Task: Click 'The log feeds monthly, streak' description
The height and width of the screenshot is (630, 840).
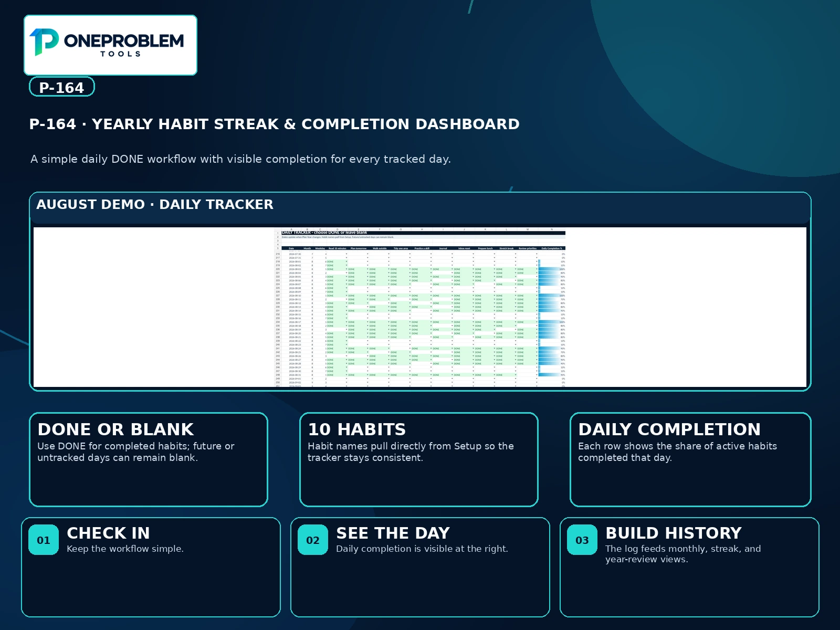Action: (683, 554)
